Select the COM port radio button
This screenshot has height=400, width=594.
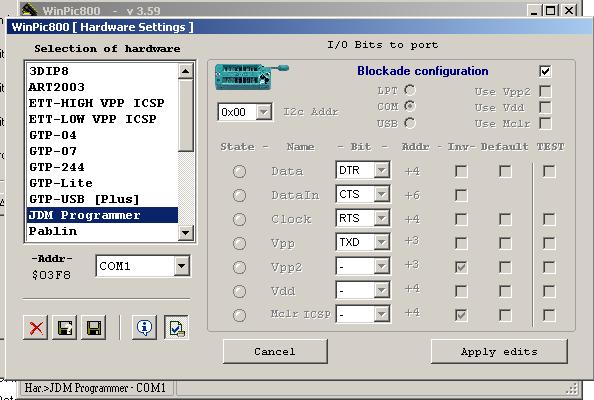[410, 106]
